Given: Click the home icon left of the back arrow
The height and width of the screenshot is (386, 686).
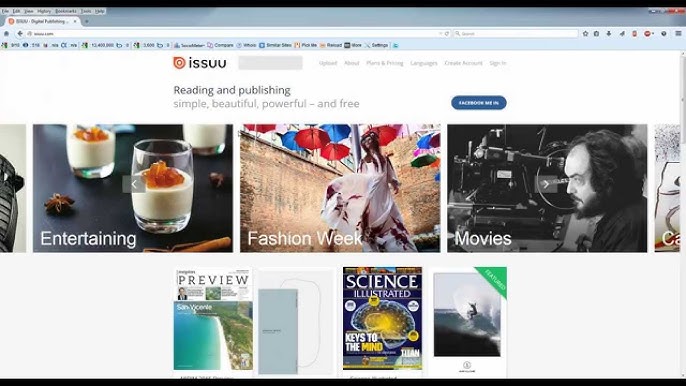Looking at the screenshot, I should tap(6, 33).
